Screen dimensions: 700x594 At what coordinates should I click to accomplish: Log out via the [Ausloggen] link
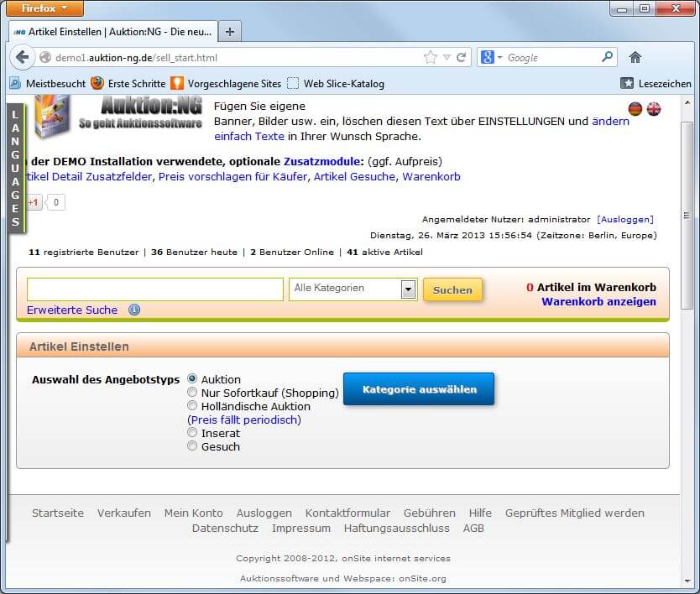(x=625, y=219)
